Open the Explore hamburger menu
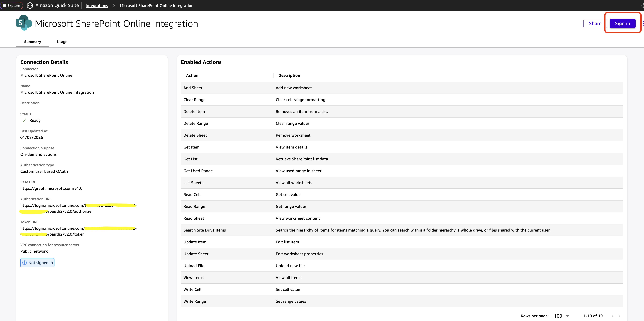Image resolution: width=644 pixels, height=321 pixels. pyautogui.click(x=11, y=5)
